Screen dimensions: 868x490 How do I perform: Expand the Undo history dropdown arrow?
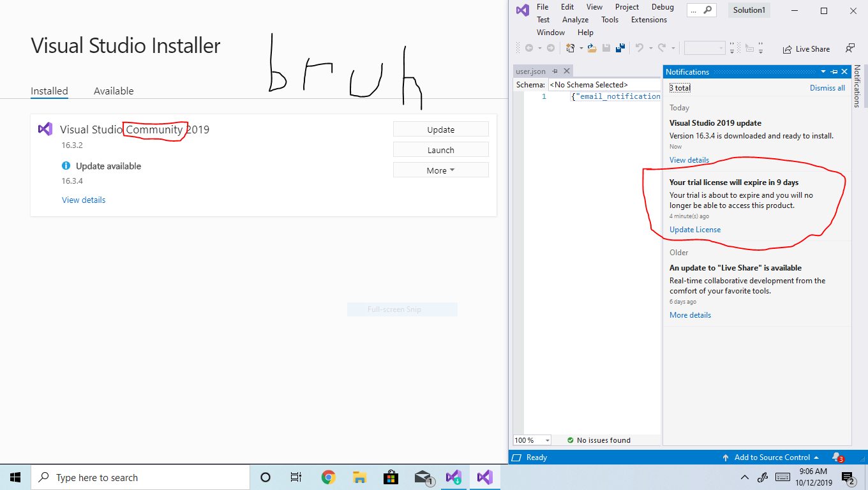[650, 48]
